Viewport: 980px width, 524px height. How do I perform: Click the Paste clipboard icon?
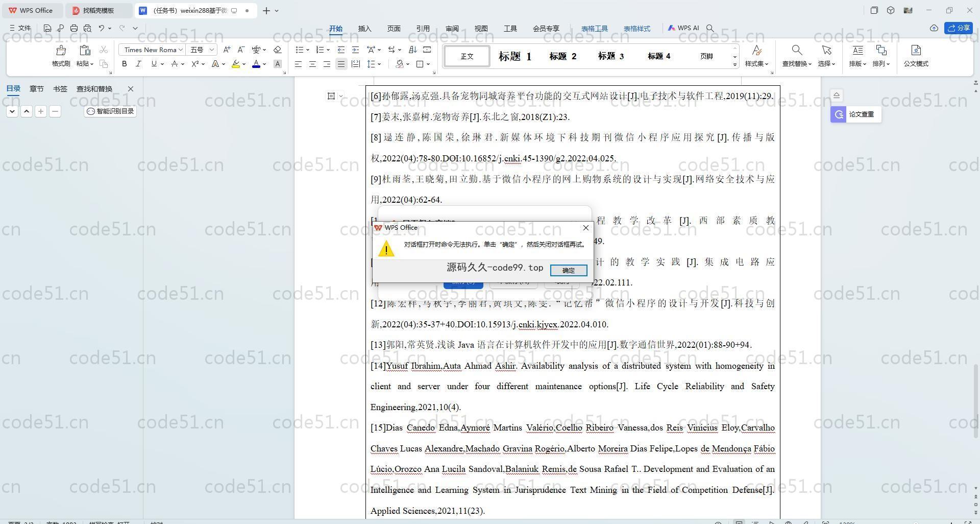tap(85, 50)
